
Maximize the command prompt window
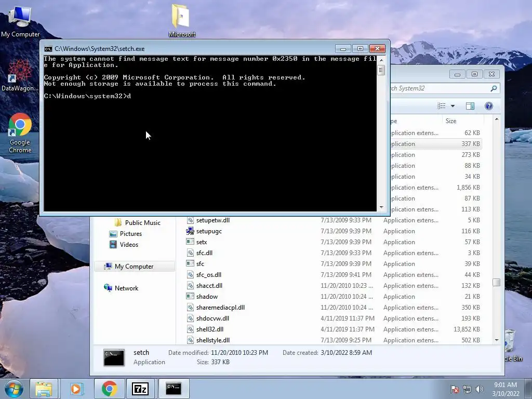pos(361,49)
